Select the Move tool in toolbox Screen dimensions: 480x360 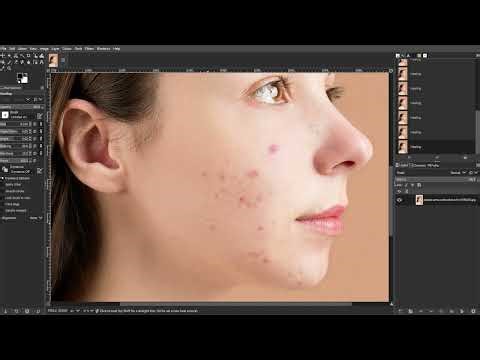3,56
